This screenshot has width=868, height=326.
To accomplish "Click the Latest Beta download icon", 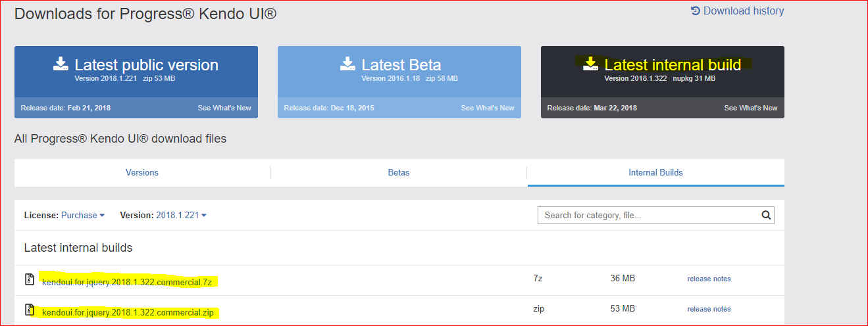I will pyautogui.click(x=347, y=64).
